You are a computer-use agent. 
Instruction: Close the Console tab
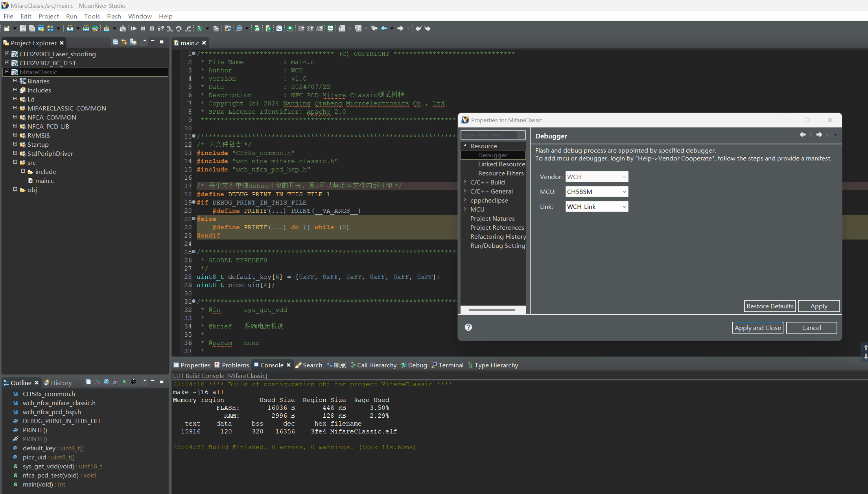click(289, 365)
